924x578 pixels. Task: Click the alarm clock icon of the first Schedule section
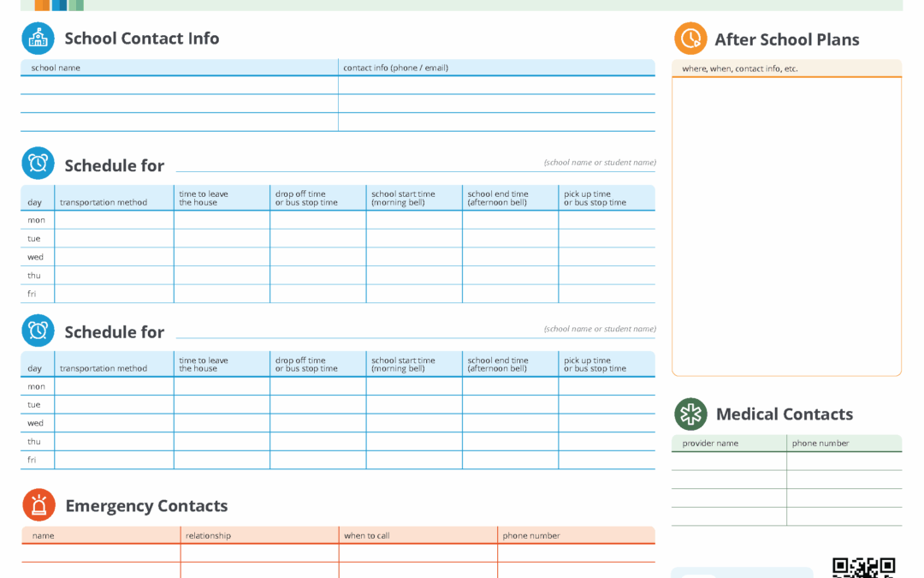click(38, 164)
